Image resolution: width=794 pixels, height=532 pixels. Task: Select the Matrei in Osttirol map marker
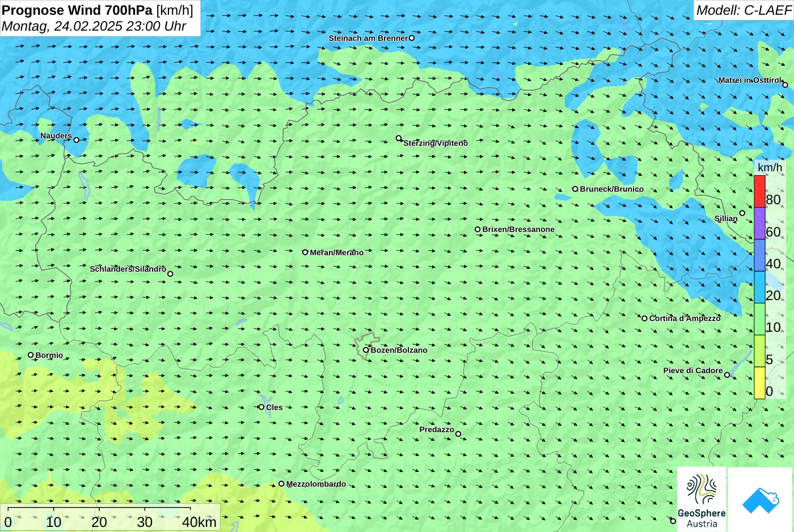coord(785,85)
